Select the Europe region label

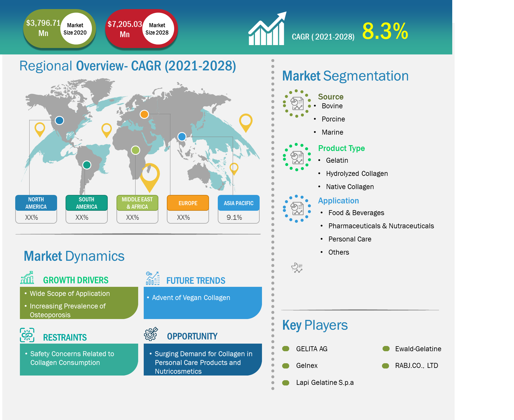[188, 203]
